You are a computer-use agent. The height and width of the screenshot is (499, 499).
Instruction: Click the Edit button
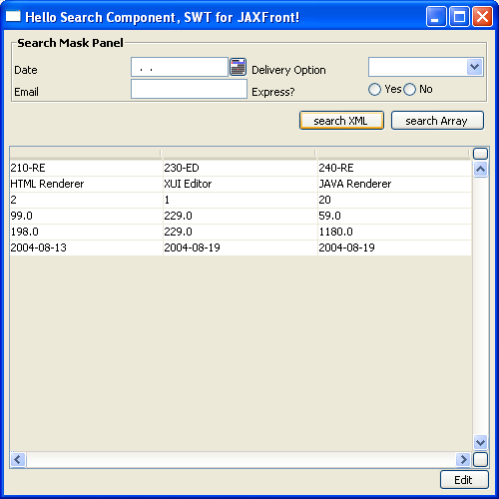tap(464, 480)
